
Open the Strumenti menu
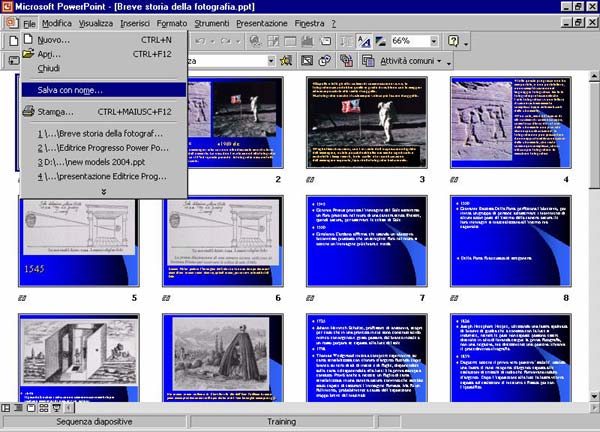(212, 24)
